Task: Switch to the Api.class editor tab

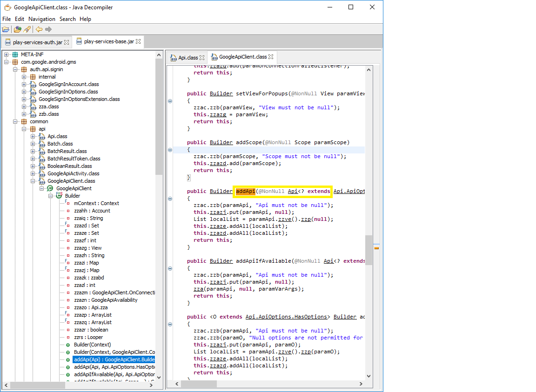Action: click(x=188, y=58)
